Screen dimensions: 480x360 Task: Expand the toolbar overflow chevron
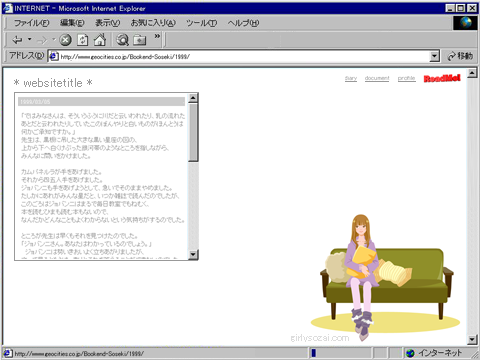pos(157,36)
